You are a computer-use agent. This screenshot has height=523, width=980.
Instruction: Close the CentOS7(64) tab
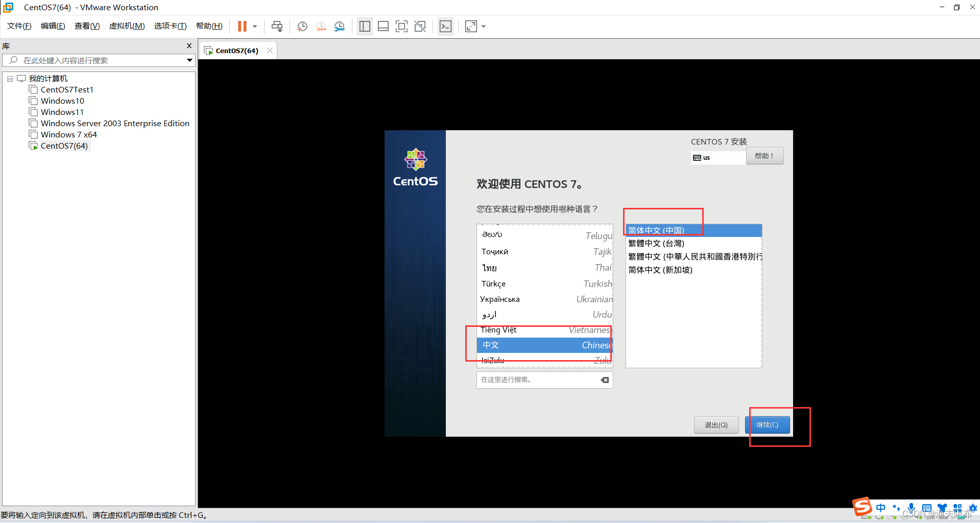pyautogui.click(x=270, y=50)
